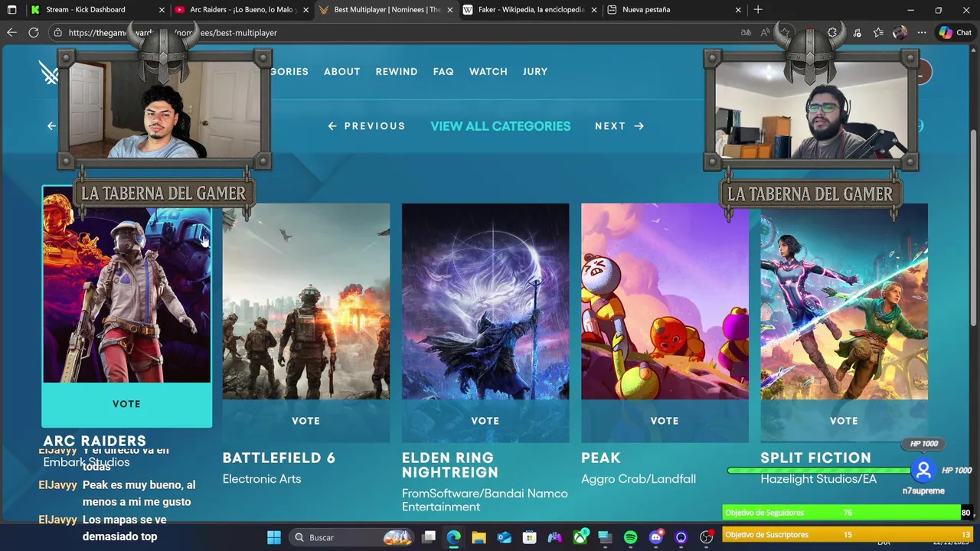The width and height of the screenshot is (980, 551).
Task: Open File Explorer from the taskbar
Action: click(479, 537)
